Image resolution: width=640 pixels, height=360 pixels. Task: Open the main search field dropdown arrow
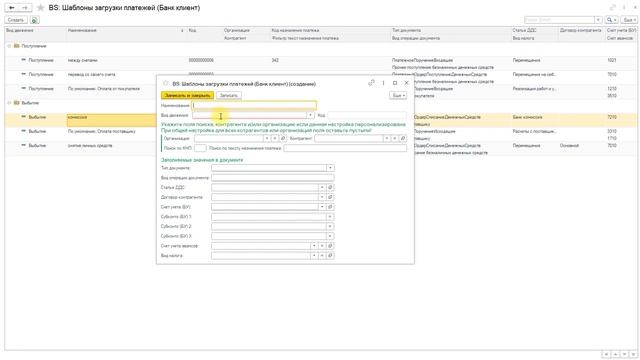click(598, 20)
